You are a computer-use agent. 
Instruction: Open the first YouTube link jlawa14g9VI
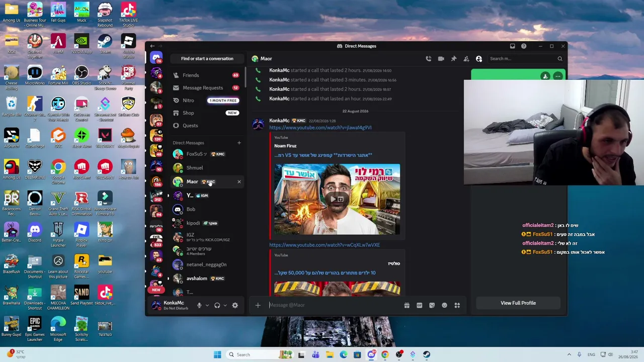click(320, 128)
